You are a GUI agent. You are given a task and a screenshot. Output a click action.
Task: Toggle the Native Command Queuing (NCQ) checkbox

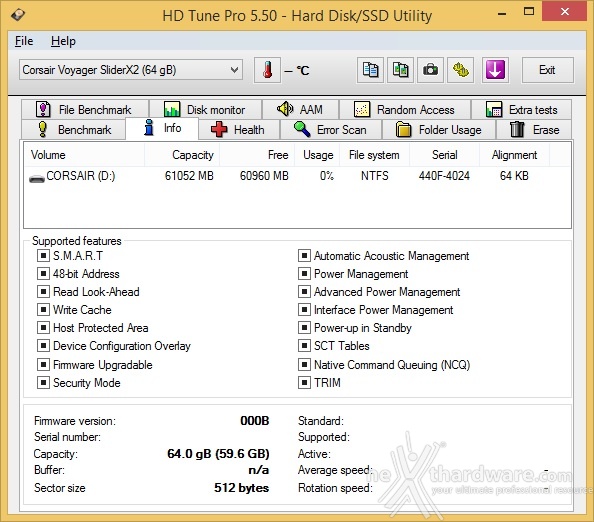coord(304,364)
